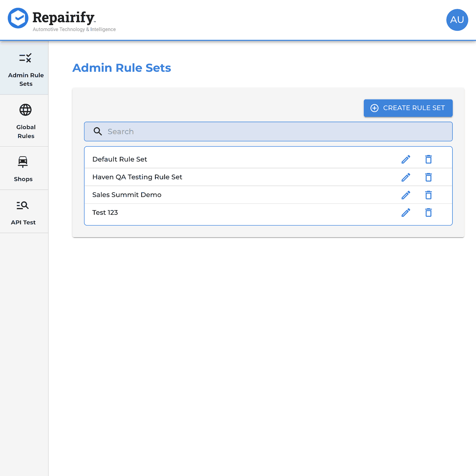Edit the Default Rule Set

tap(406, 159)
